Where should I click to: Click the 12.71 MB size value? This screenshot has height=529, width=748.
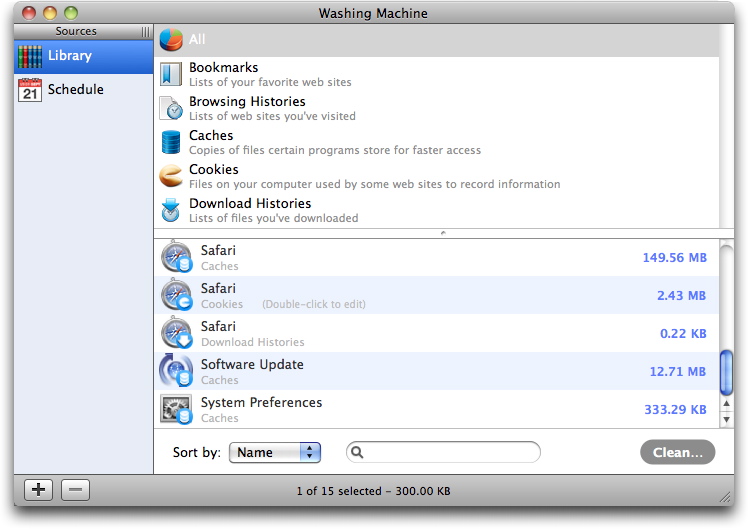coord(677,372)
